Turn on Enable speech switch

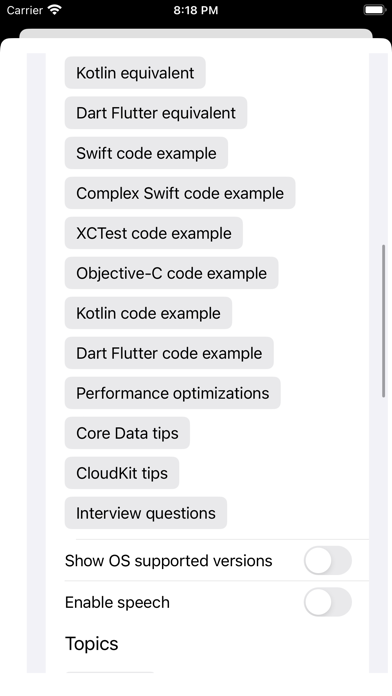[328, 602]
